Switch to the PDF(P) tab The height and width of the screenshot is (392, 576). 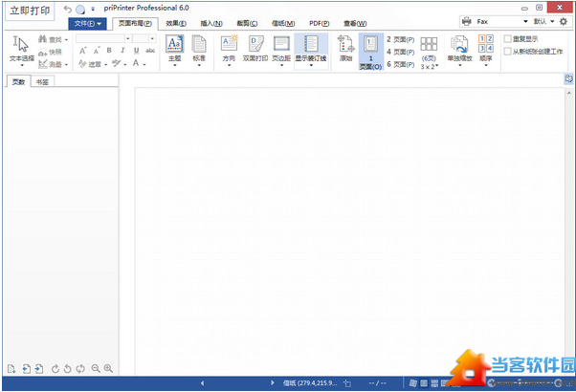coord(319,24)
